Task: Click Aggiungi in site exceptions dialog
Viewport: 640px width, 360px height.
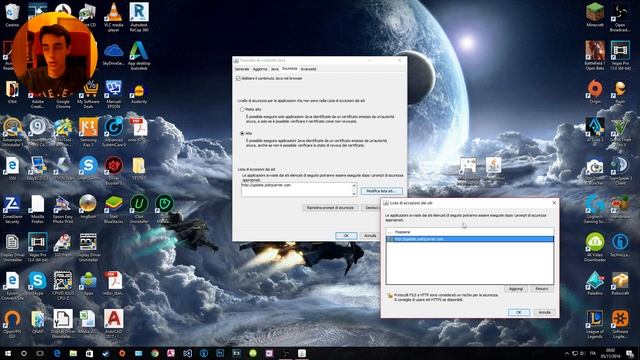Action: [516, 289]
